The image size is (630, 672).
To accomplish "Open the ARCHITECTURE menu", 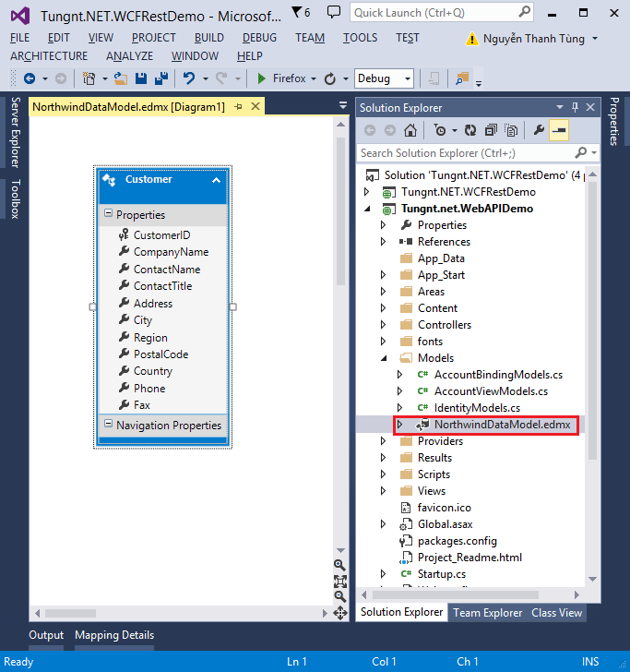I will (x=49, y=56).
